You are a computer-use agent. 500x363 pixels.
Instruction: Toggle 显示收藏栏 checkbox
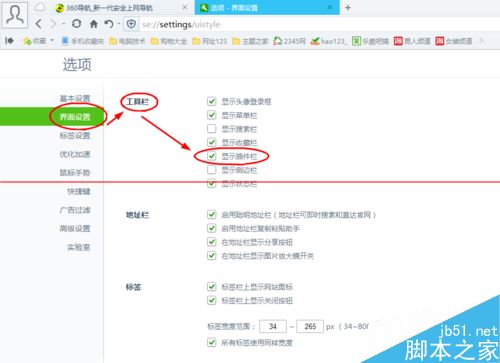click(x=212, y=142)
